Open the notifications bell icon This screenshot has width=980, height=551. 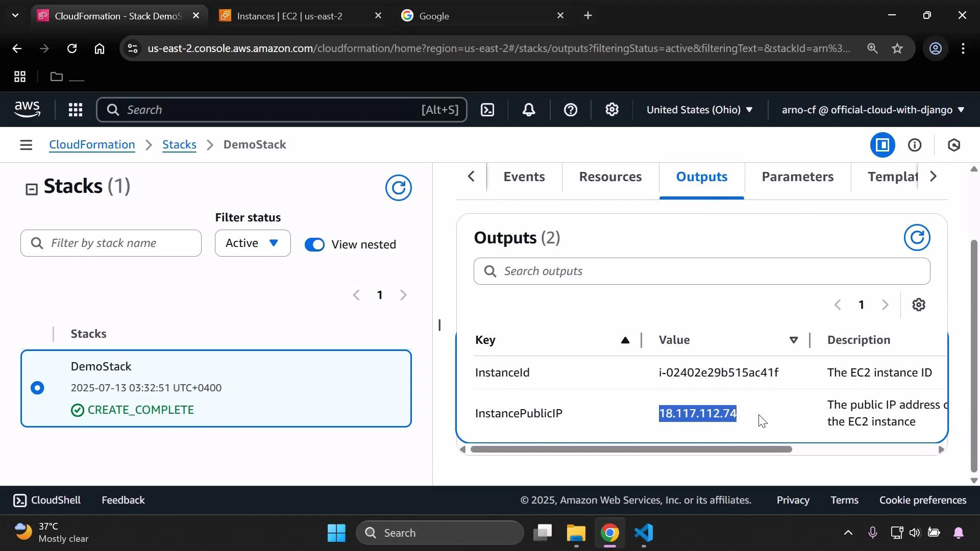point(529,110)
